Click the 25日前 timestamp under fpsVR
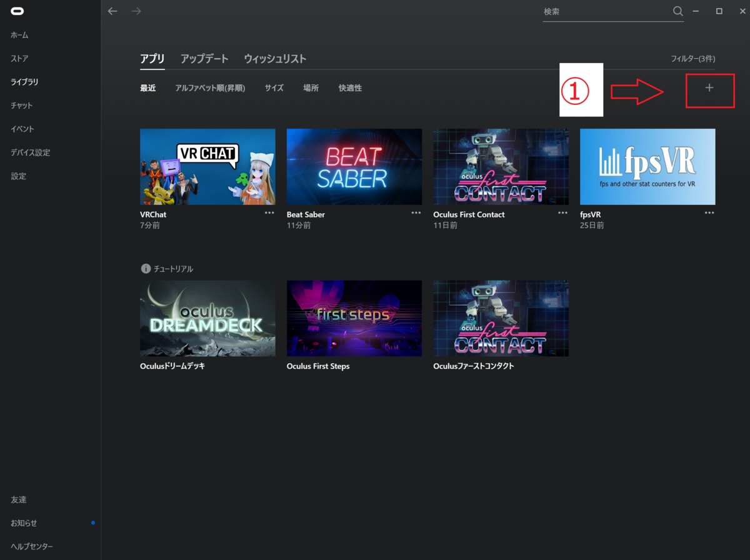 pyautogui.click(x=592, y=226)
